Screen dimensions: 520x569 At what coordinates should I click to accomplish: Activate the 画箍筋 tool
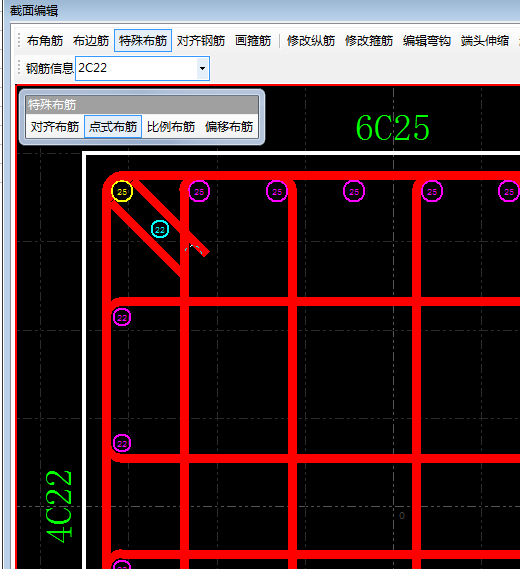[x=253, y=41]
